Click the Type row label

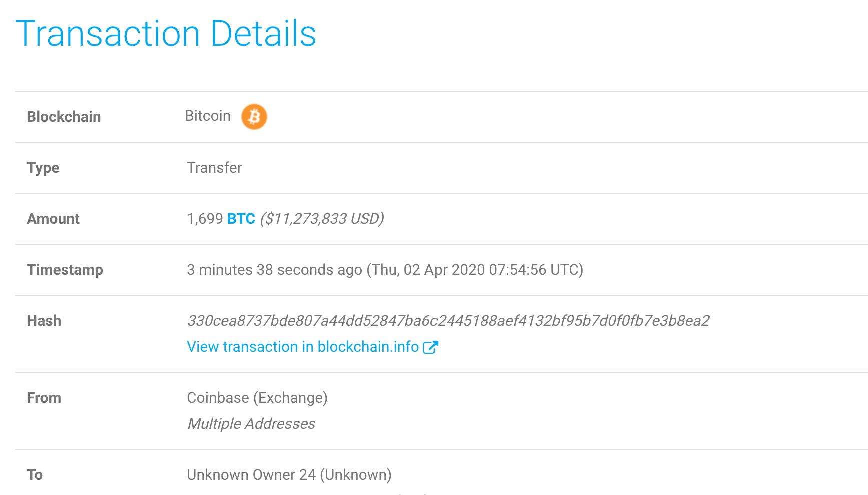(x=43, y=168)
